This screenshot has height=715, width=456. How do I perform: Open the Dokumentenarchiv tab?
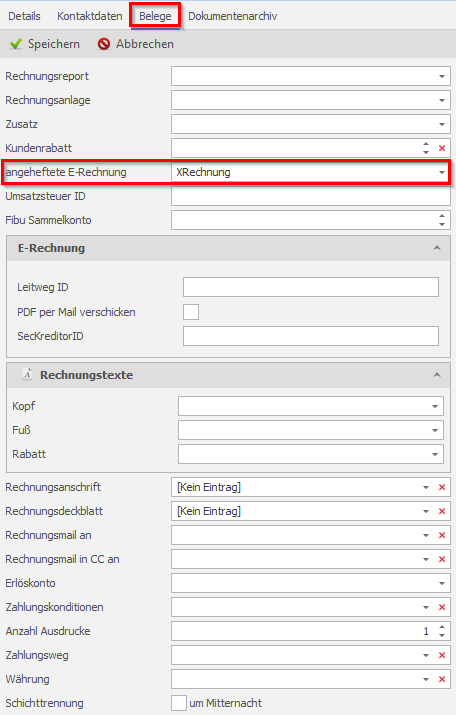(x=233, y=16)
